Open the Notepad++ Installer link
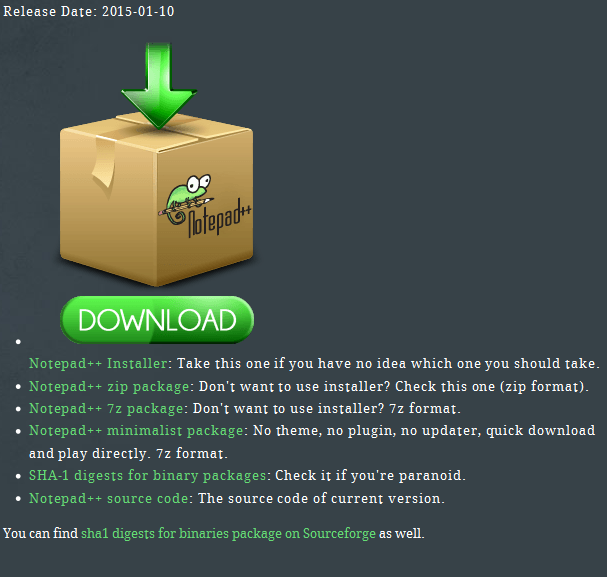The width and height of the screenshot is (607, 577). pos(98,363)
